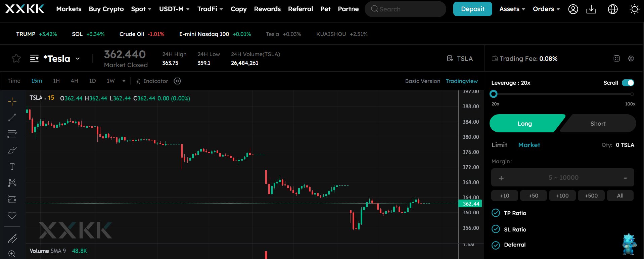The height and width of the screenshot is (259, 644).
Task: Open the forecasting and measurement tool
Action: point(12,200)
